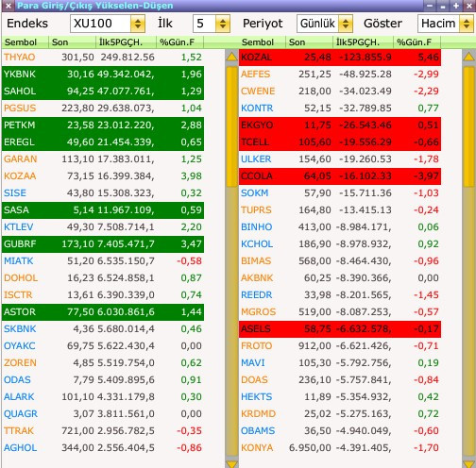Select the EREGL symbol
This screenshot has width=476, height=468.
point(19,142)
